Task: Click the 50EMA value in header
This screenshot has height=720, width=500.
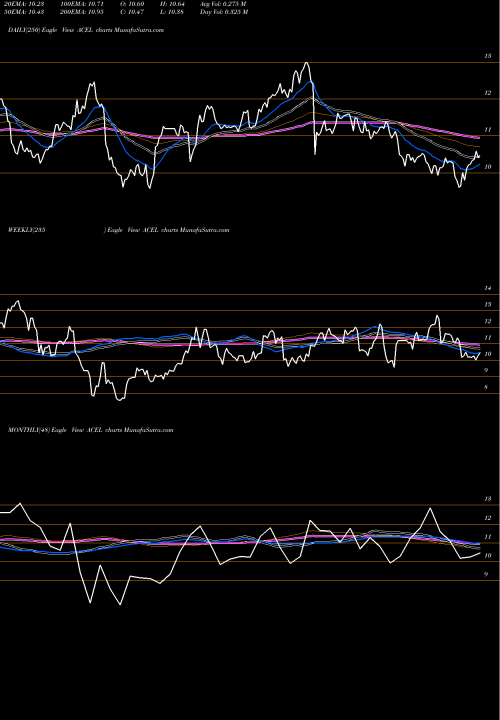Action: pos(24,12)
